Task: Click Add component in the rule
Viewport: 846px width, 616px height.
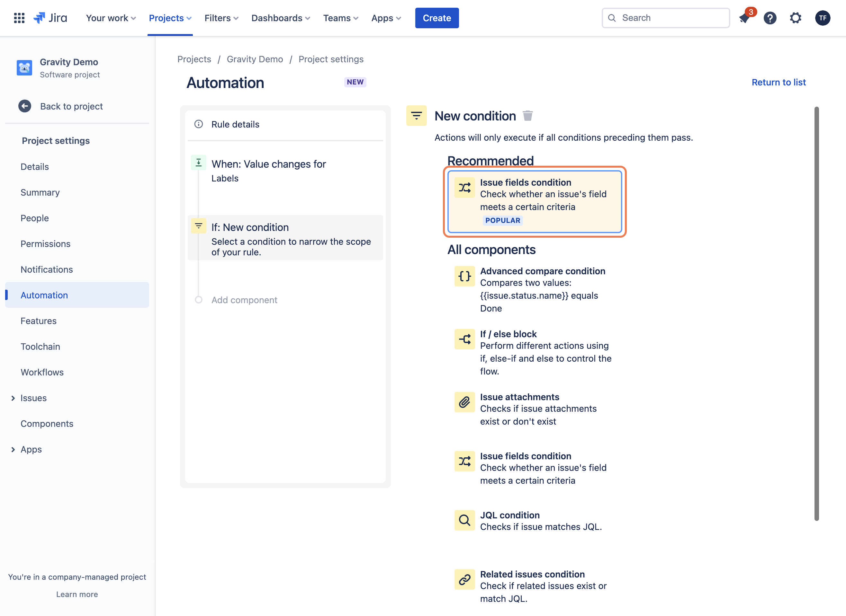Action: 244,300
